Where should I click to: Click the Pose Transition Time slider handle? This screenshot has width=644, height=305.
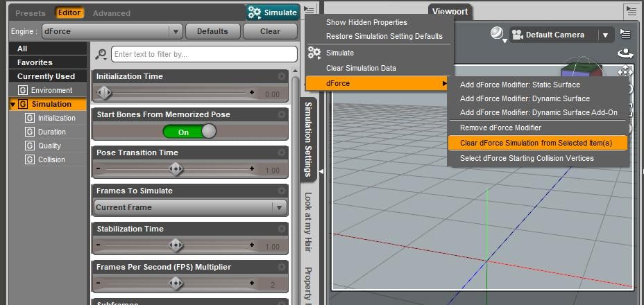[x=176, y=168]
